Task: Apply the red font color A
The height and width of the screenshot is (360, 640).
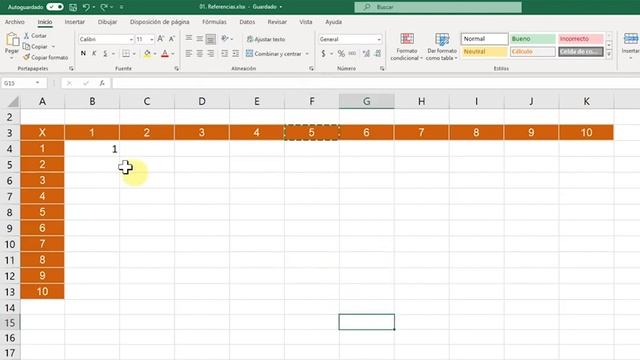Action: pyautogui.click(x=165, y=53)
